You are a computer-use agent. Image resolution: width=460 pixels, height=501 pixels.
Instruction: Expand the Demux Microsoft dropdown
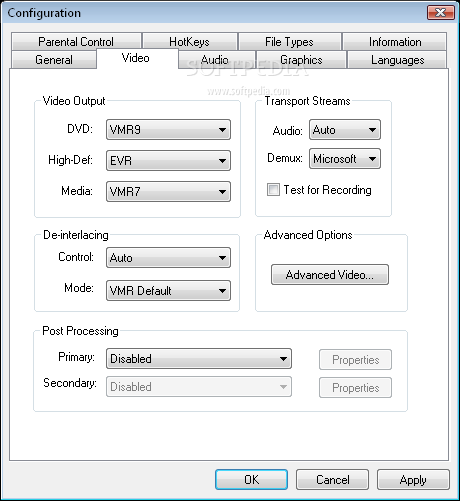pyautogui.click(x=345, y=159)
